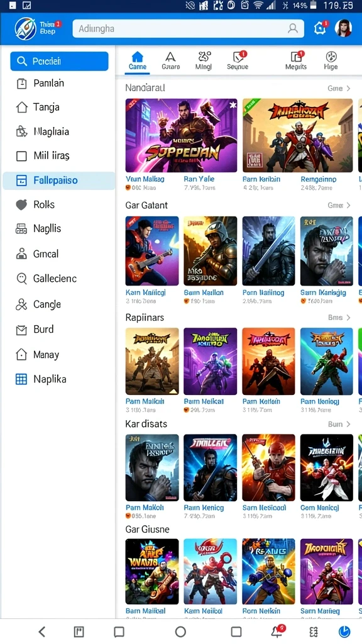The width and height of the screenshot is (362, 644).
Task: Click the person icon inside search bar
Action: pos(293,28)
